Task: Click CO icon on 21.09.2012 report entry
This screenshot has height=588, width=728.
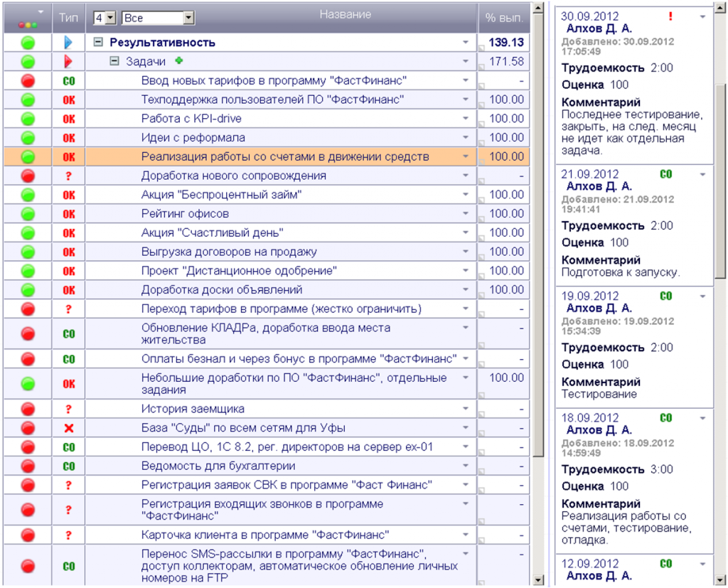Action: pyautogui.click(x=665, y=174)
